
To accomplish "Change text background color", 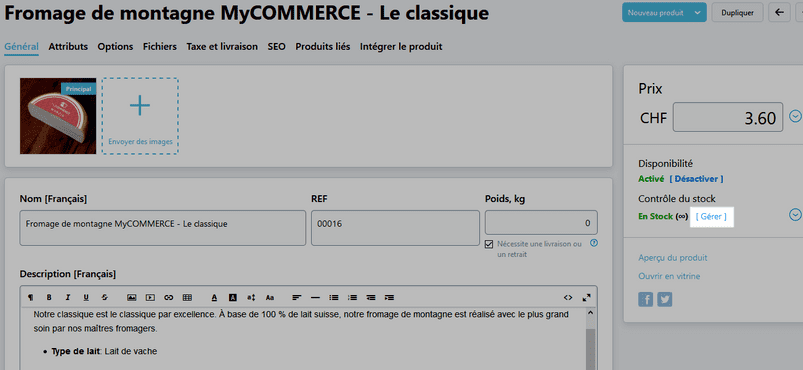I will tap(233, 297).
